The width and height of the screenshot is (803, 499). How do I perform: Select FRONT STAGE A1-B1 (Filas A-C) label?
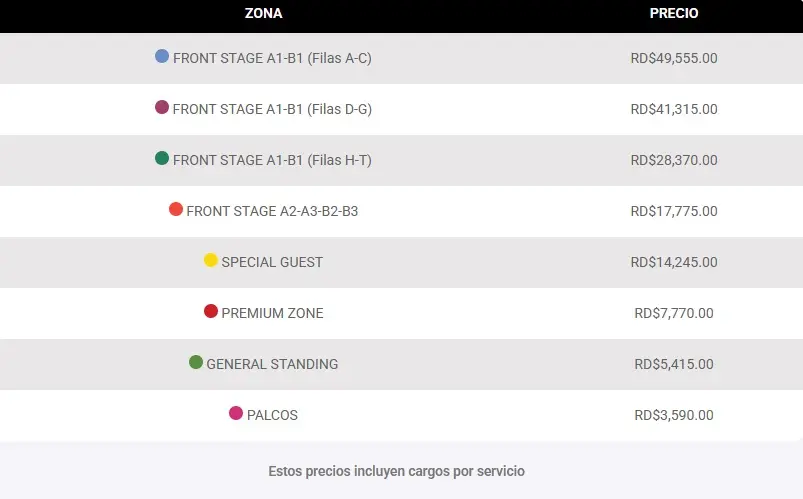coord(272,58)
